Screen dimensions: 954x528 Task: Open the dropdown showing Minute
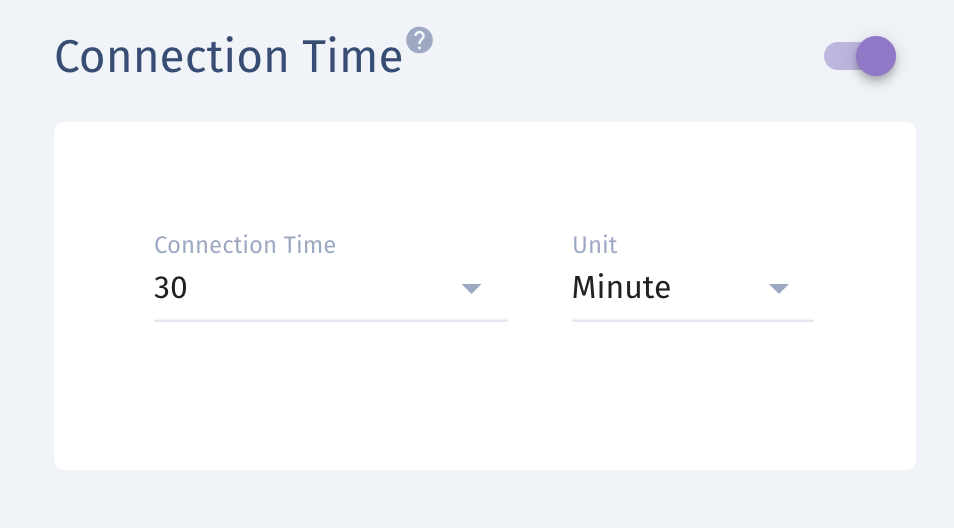point(693,288)
